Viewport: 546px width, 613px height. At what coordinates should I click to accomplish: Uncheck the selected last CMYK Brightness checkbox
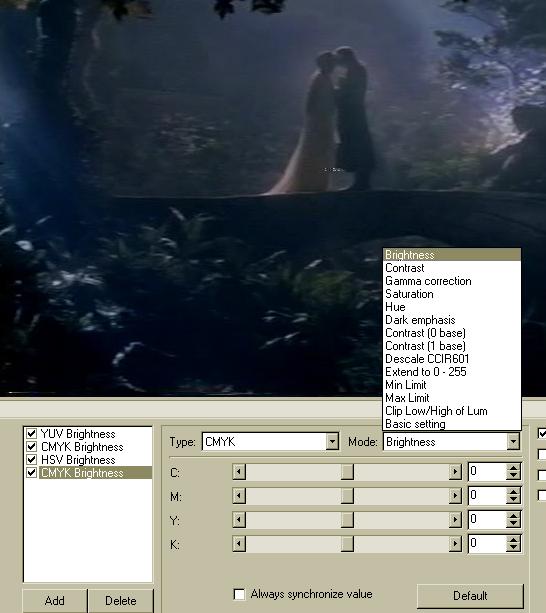(x=31, y=473)
